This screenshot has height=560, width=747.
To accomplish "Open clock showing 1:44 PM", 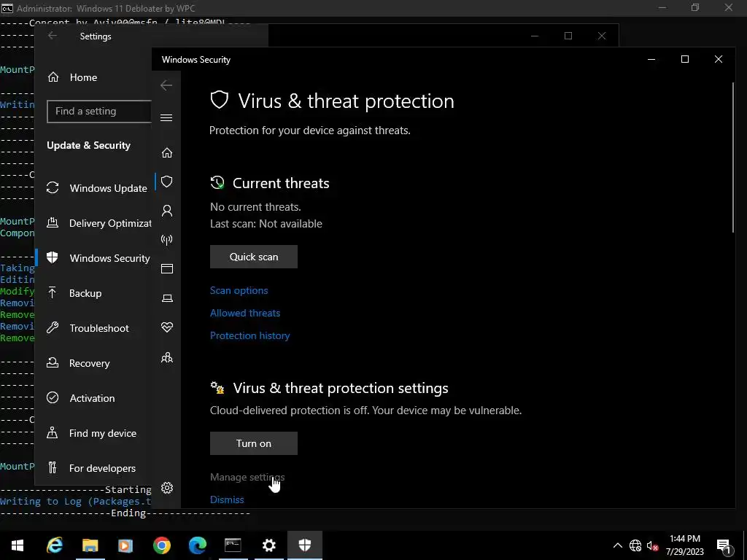I will (684, 545).
